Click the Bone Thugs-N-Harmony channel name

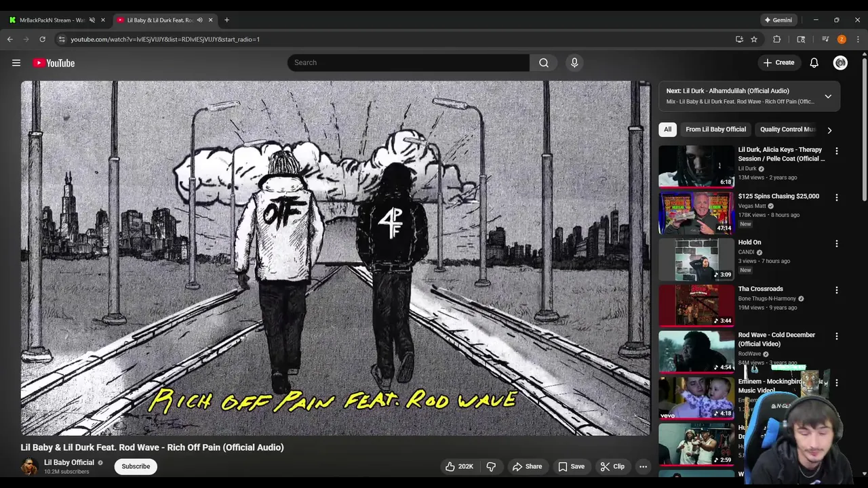click(x=767, y=298)
